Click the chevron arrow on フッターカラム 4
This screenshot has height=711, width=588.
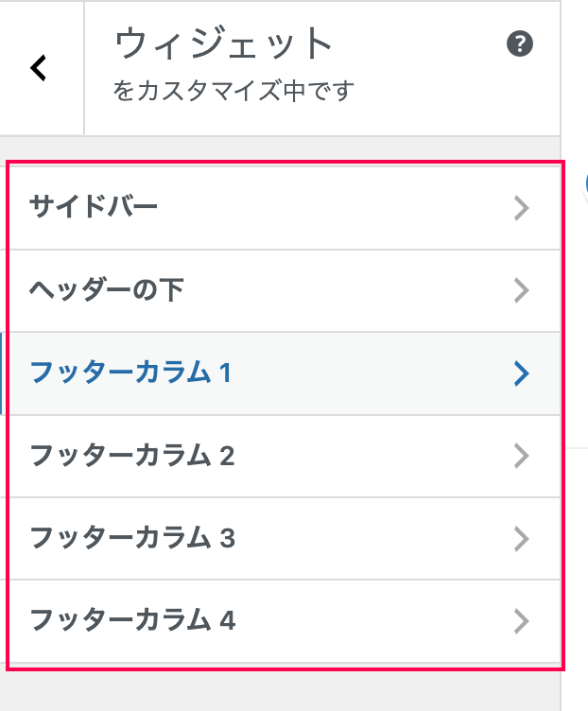(x=522, y=621)
